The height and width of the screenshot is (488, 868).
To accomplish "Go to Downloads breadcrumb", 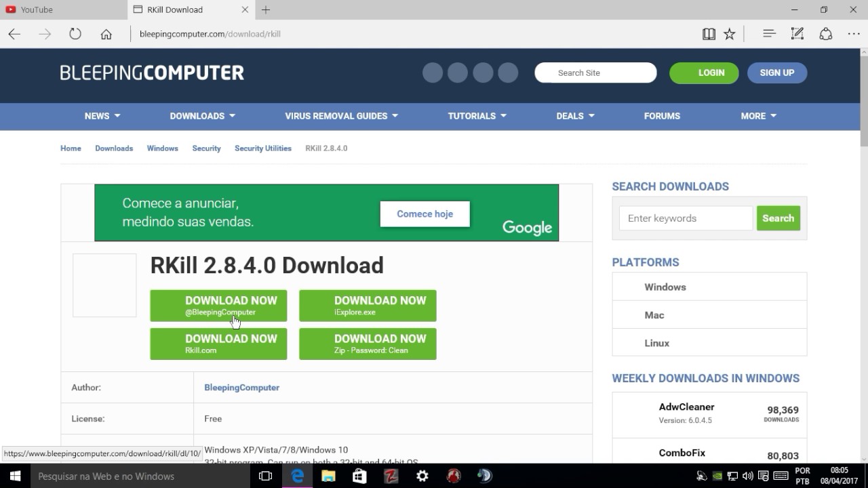I will coord(114,148).
